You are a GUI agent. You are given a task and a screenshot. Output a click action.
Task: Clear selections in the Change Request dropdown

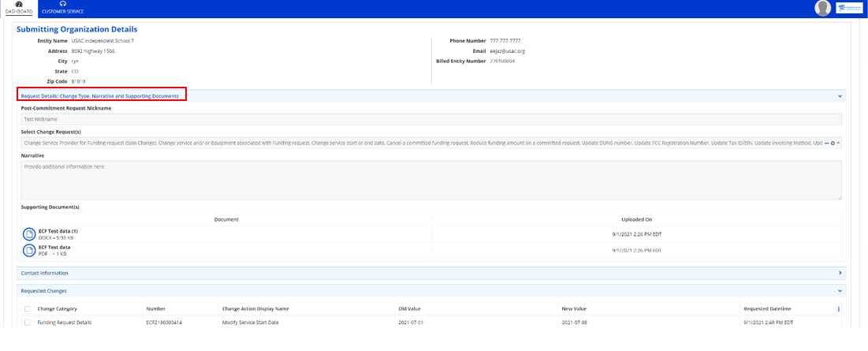point(833,144)
